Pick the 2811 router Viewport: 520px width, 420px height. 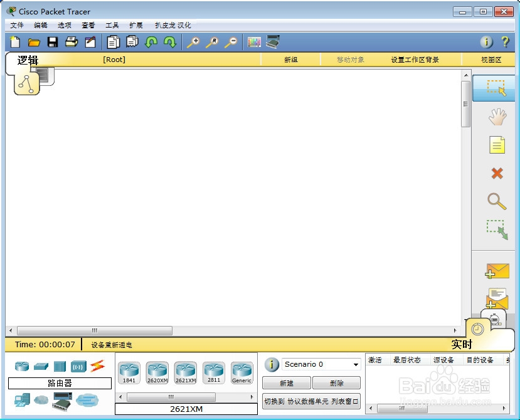click(x=214, y=373)
